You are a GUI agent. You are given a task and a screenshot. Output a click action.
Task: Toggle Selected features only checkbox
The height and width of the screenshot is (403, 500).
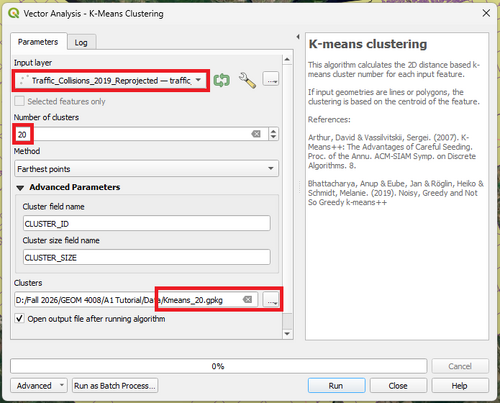(20, 101)
